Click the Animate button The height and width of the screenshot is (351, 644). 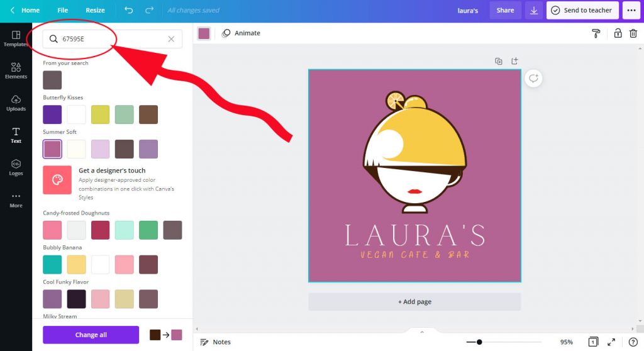[x=241, y=33]
